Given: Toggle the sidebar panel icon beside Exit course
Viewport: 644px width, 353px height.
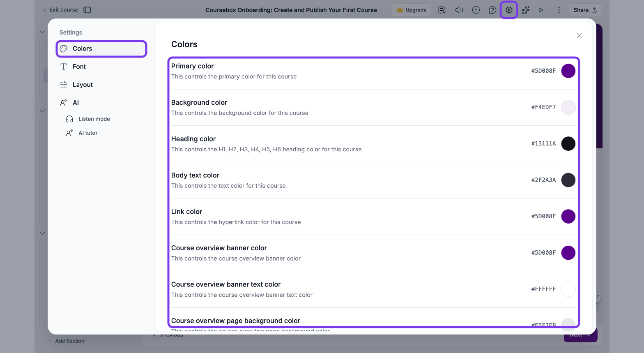Looking at the screenshot, I should click(x=87, y=10).
